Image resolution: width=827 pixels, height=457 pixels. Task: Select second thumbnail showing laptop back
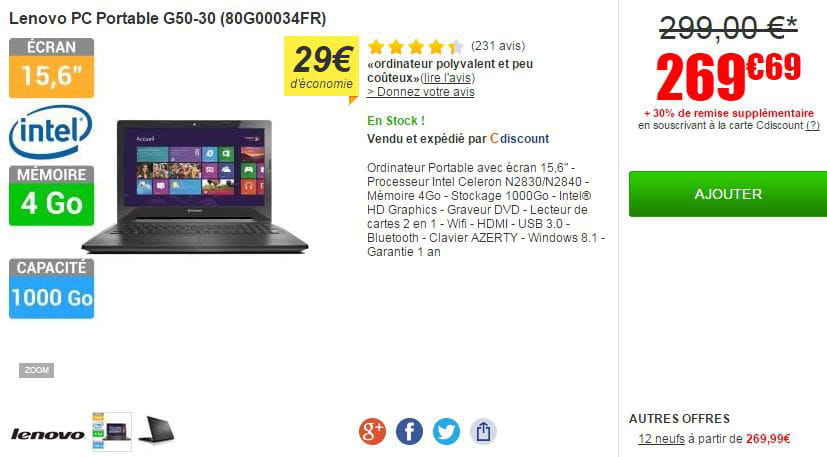tap(156, 430)
